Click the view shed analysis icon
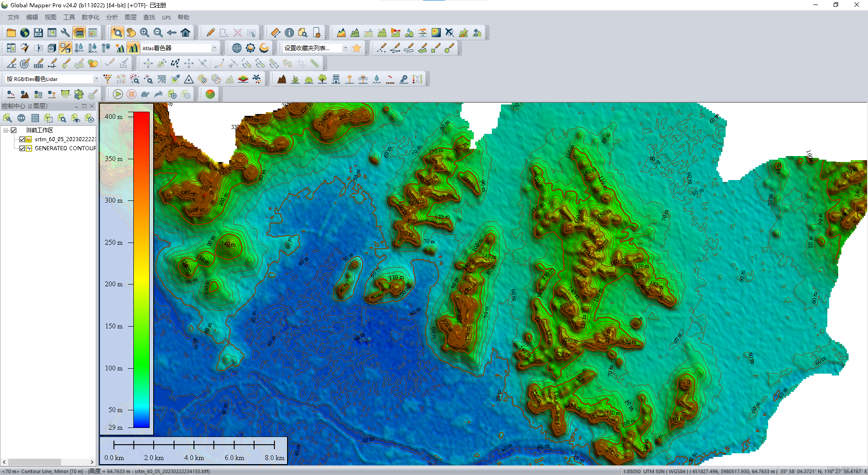Viewport: 868px width, 475px height. coord(396,33)
